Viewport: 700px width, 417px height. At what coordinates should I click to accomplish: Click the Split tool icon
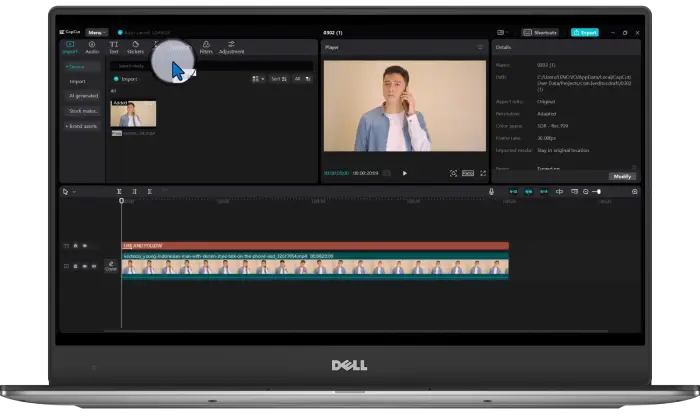pyautogui.click(x=119, y=192)
